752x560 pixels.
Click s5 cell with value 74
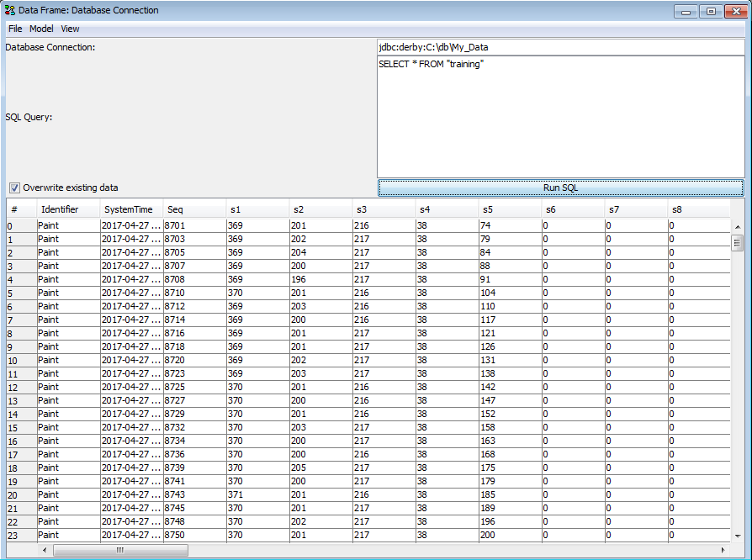(511, 225)
